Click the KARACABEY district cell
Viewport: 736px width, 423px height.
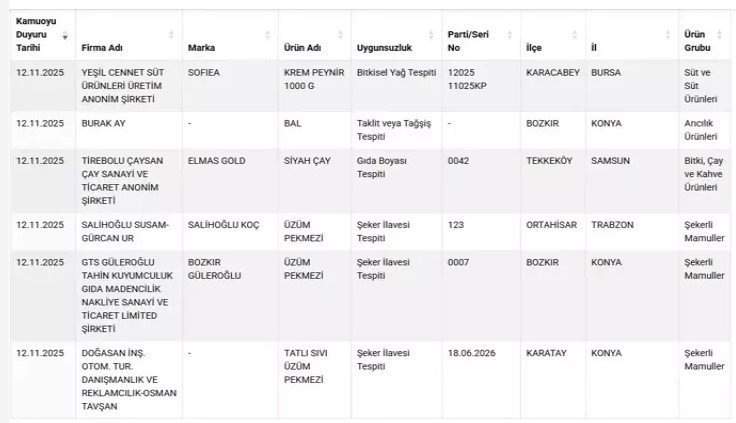pos(553,73)
